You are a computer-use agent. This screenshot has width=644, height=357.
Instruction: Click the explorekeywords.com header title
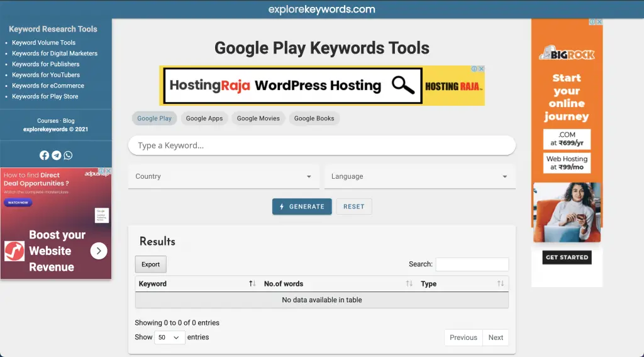pyautogui.click(x=321, y=9)
